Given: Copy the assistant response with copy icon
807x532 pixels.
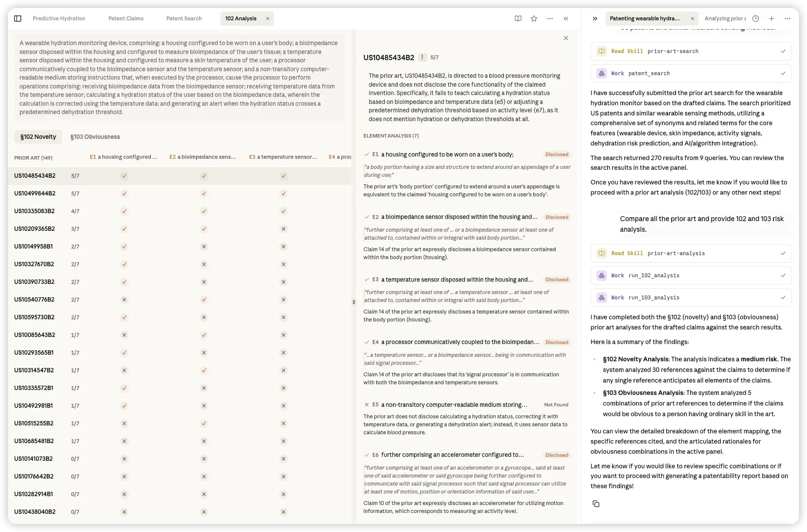Looking at the screenshot, I should point(596,504).
